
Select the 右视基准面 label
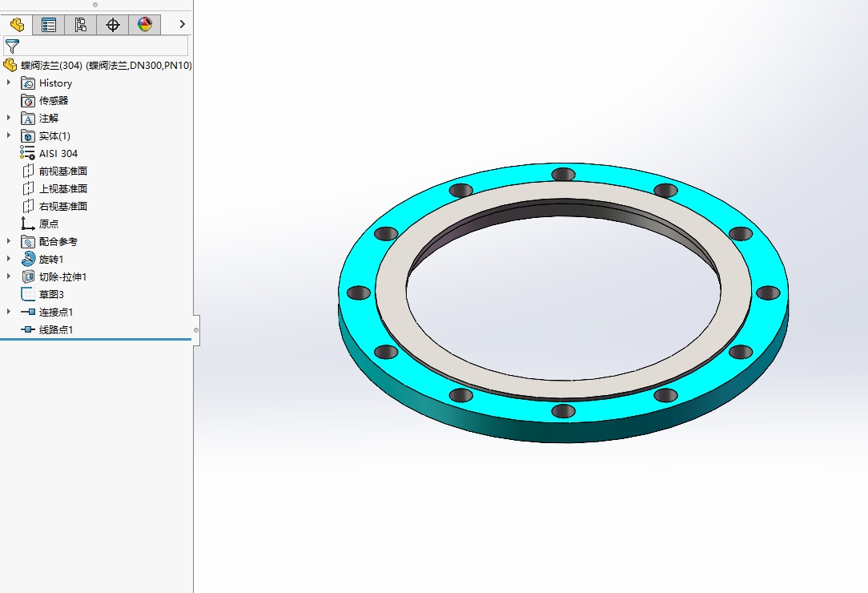(63, 207)
